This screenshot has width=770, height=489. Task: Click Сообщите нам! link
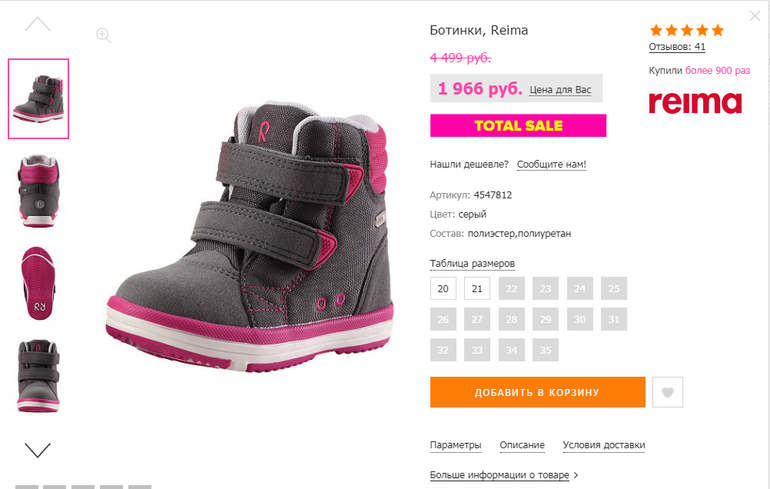click(551, 164)
